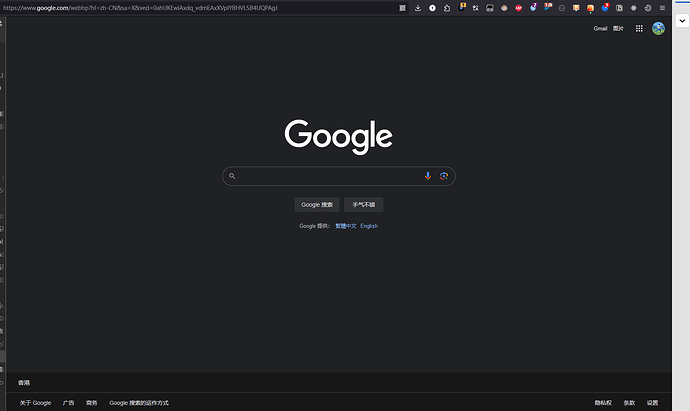Open the Google account avatar menu

(x=658, y=28)
